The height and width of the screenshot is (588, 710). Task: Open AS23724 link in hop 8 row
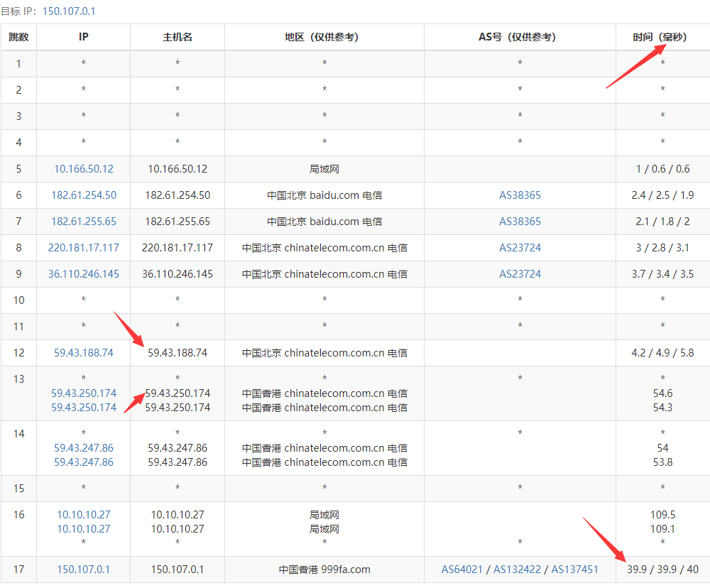click(520, 248)
